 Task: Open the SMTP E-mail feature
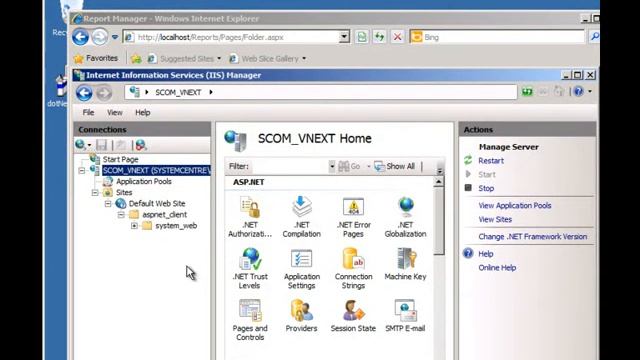(x=405, y=316)
